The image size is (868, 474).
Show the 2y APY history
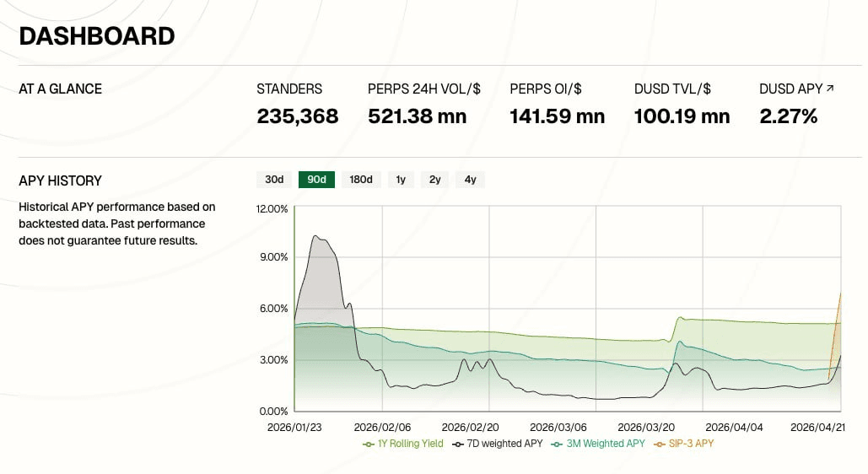click(x=434, y=180)
